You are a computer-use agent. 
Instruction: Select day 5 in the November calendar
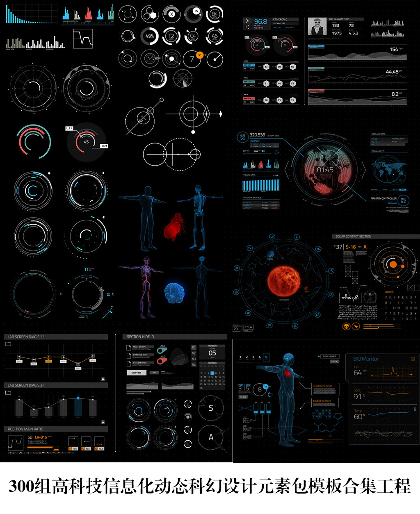pos(212,373)
